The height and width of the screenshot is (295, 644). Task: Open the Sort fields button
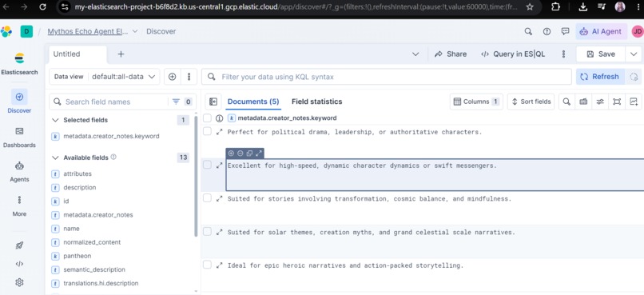point(531,102)
